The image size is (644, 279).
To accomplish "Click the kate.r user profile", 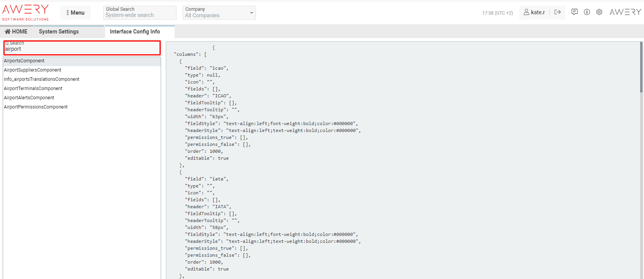I will pyautogui.click(x=534, y=12).
